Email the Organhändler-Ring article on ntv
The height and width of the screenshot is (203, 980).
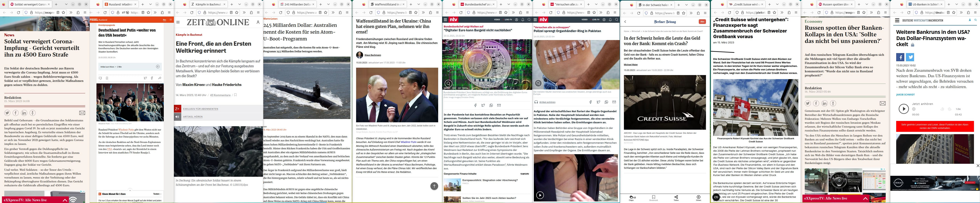coord(614,102)
